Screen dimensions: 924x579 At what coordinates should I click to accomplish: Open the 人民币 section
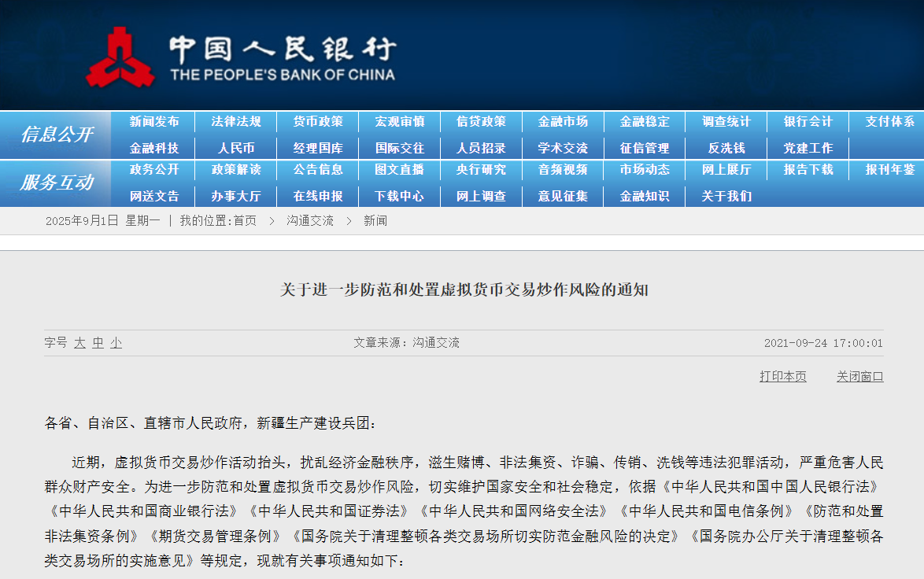(x=235, y=148)
